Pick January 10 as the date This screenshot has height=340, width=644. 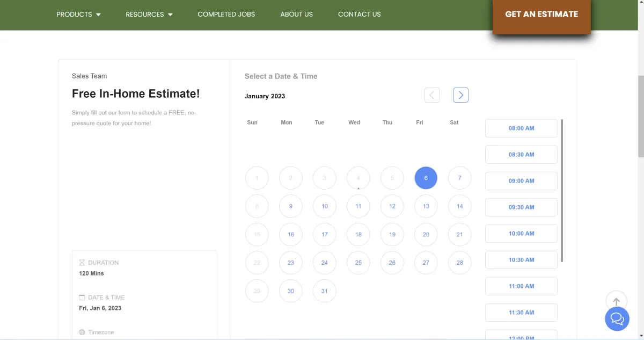pyautogui.click(x=325, y=206)
